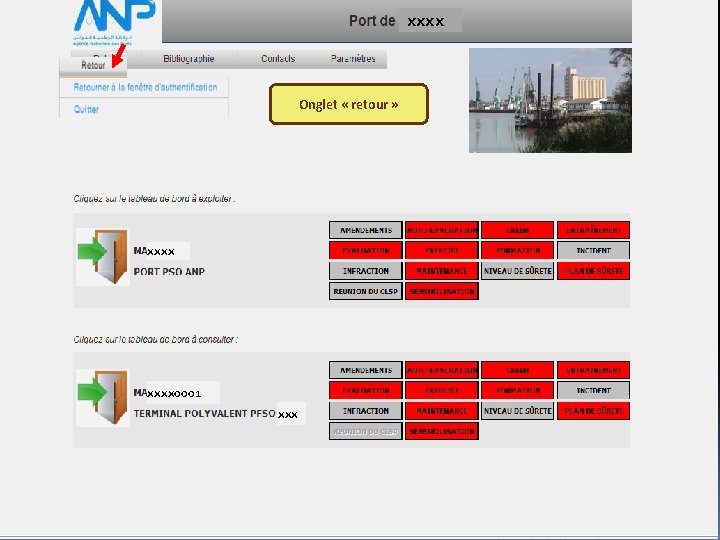720x540 pixels.
Task: Choose Retourner à la fenêtre d'authentification
Action: point(145,87)
